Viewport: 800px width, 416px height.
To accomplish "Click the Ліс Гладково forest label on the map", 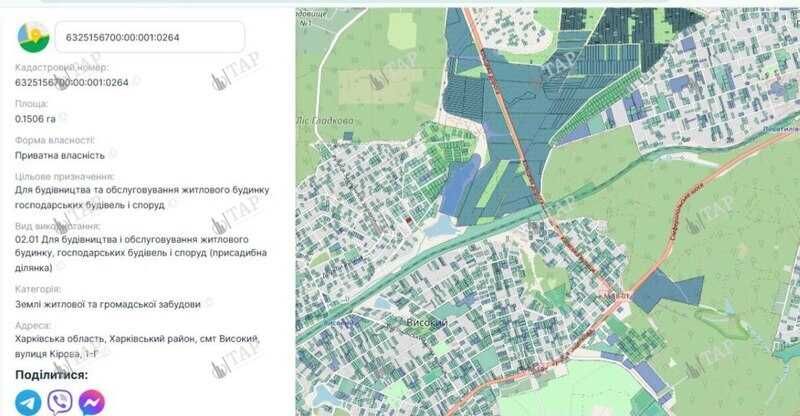I will point(325,121).
